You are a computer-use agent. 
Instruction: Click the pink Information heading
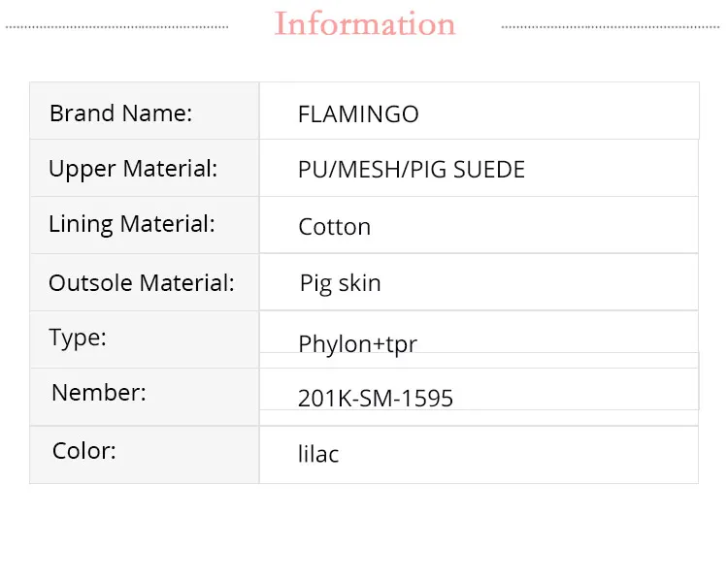point(365,24)
